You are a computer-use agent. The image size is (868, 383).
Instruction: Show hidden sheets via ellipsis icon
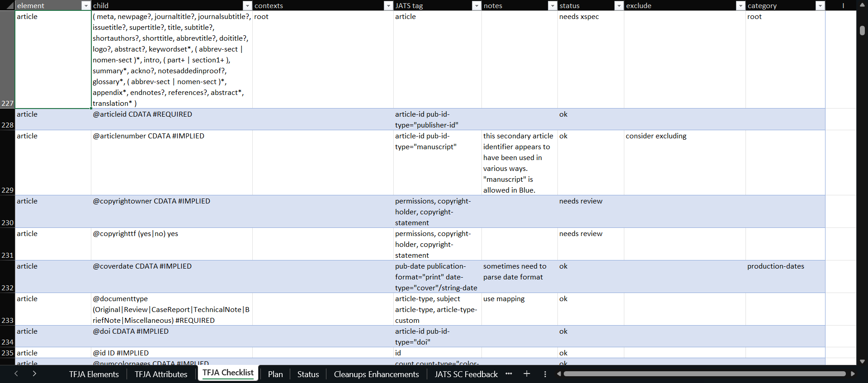pos(509,374)
